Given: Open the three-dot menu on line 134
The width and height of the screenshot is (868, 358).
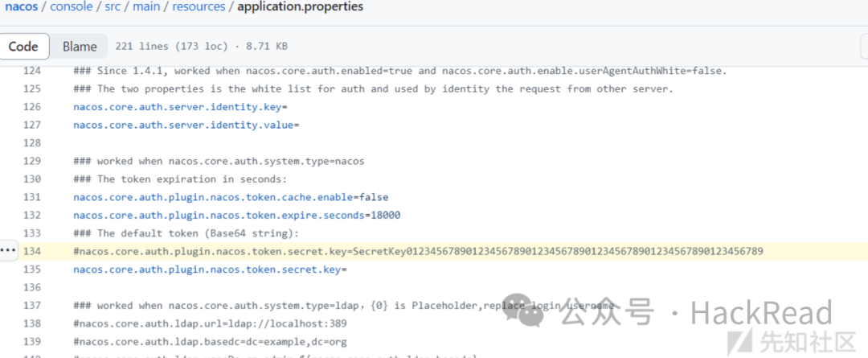Looking at the screenshot, I should 8,250.
